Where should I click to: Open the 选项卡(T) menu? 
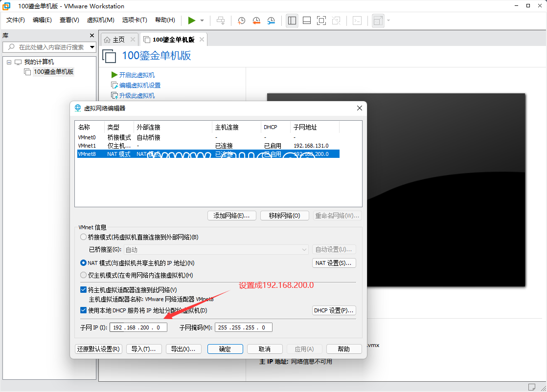tap(135, 20)
